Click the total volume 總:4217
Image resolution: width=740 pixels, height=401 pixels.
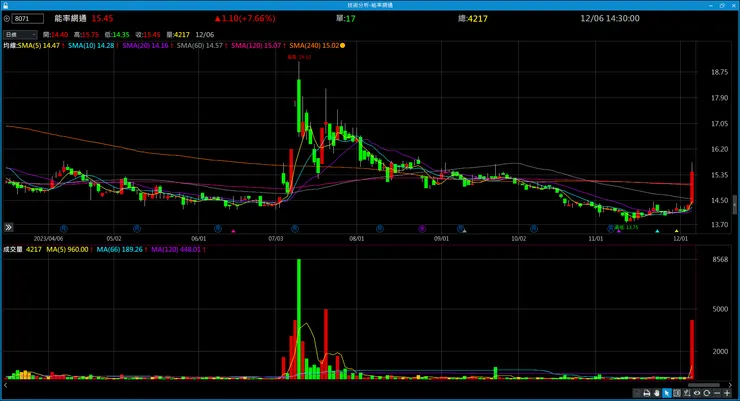pyautogui.click(x=472, y=18)
